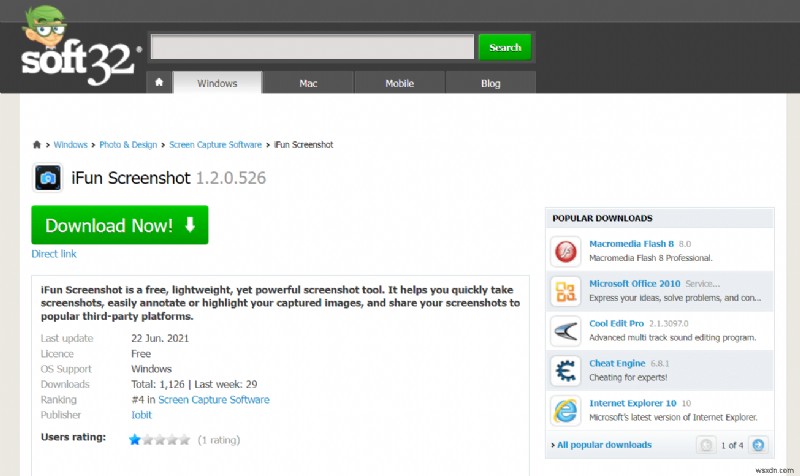
Task: Click the breadcrumb home icon
Action: click(37, 145)
